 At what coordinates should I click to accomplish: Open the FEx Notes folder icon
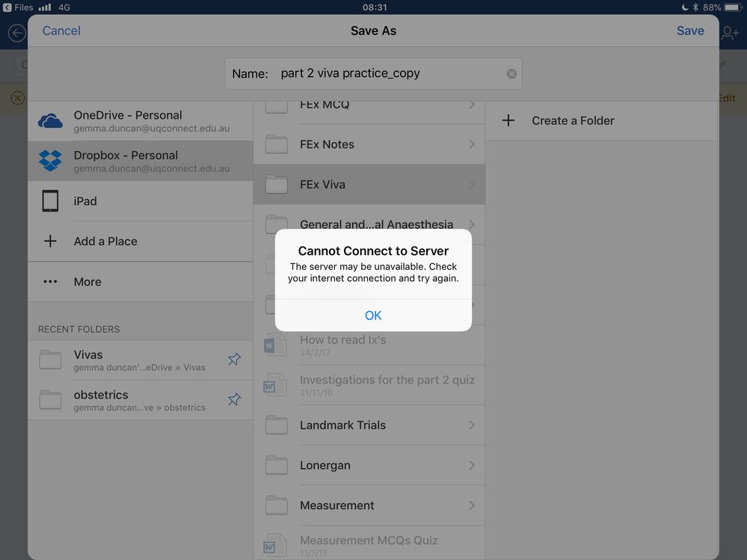click(277, 144)
